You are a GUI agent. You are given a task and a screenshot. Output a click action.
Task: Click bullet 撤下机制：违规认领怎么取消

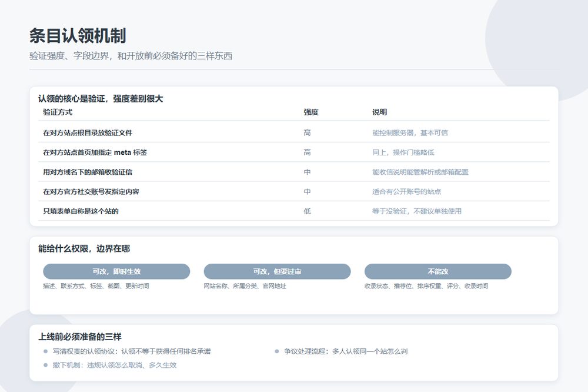tap(115, 365)
